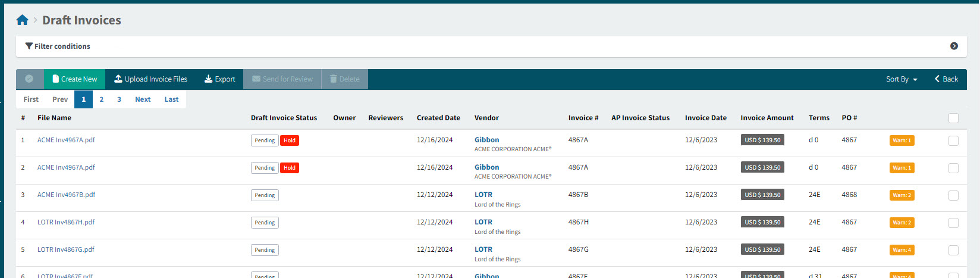Image resolution: width=980 pixels, height=278 pixels.
Task: Click Send for Review button
Action: (x=282, y=79)
